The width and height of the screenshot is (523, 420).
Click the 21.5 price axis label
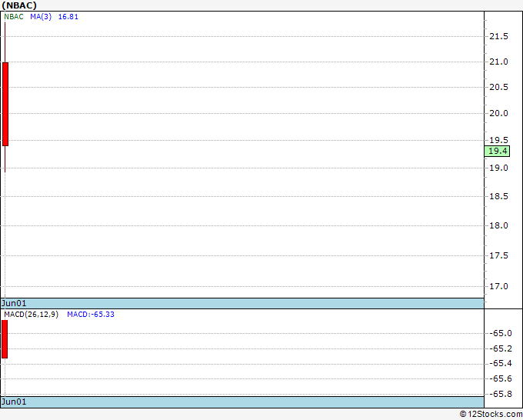coord(498,36)
